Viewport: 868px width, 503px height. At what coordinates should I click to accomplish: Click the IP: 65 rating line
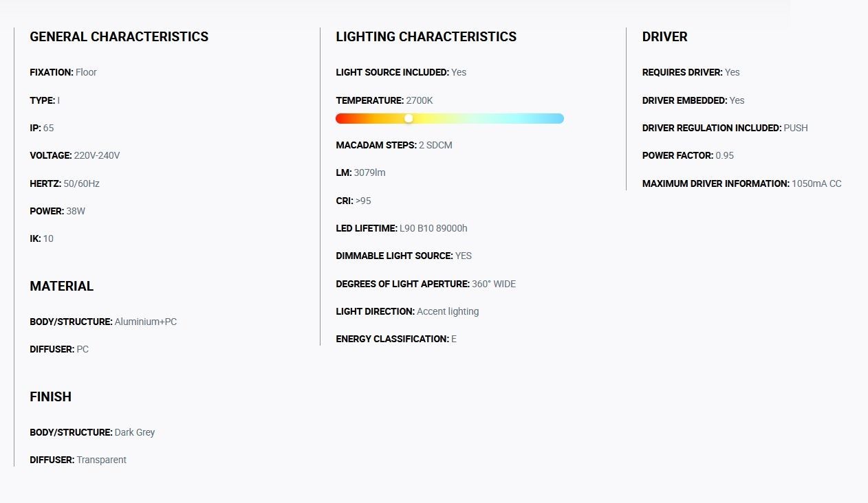[x=42, y=128]
